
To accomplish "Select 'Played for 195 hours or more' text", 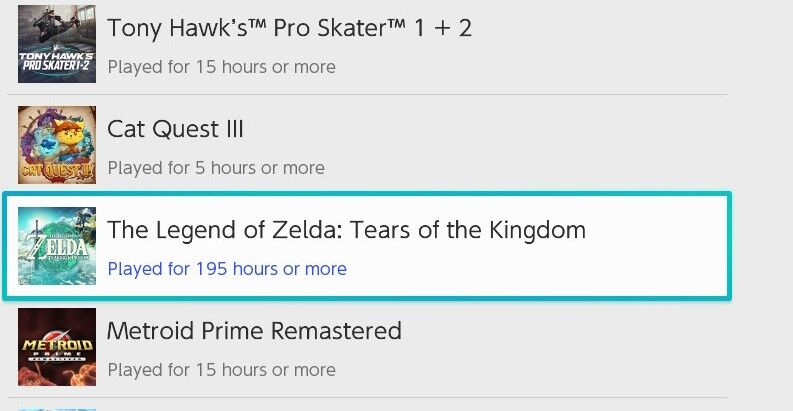I will point(227,269).
